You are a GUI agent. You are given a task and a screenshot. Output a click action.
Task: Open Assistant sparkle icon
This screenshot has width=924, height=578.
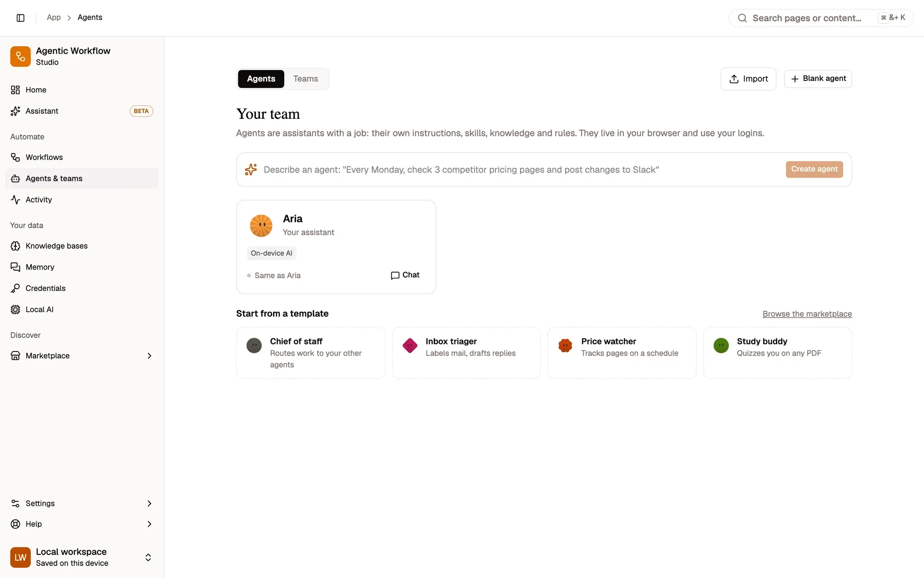(x=15, y=111)
